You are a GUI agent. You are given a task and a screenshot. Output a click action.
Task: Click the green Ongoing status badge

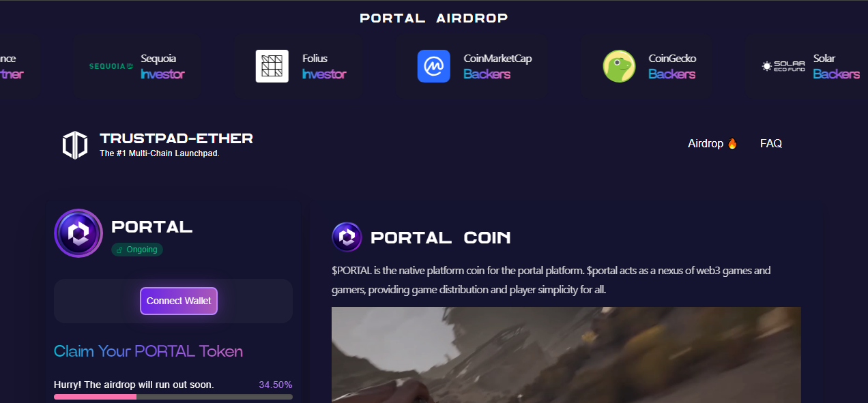pyautogui.click(x=137, y=250)
